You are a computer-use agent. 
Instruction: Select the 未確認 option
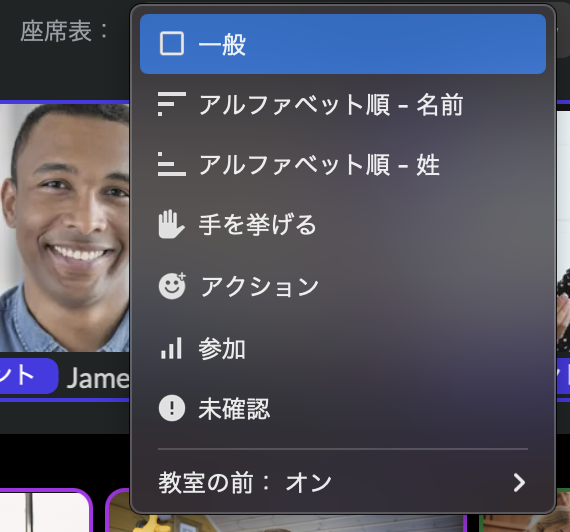[x=343, y=408]
